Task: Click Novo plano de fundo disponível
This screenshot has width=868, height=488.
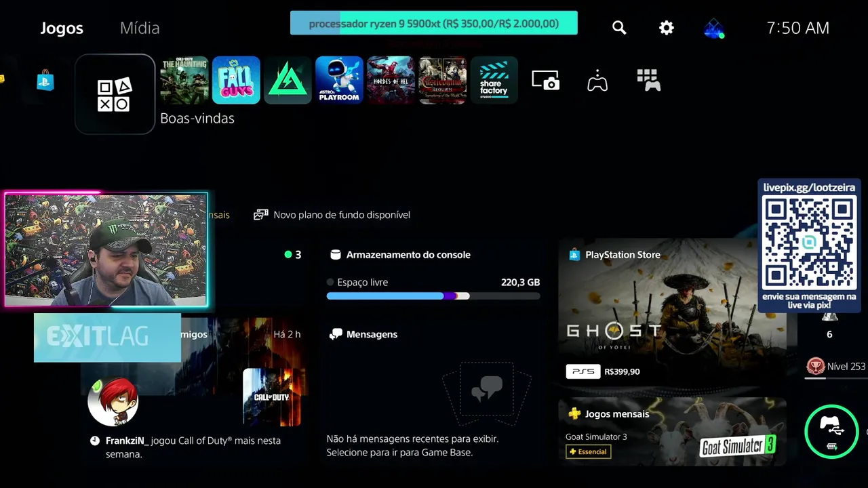Action: pyautogui.click(x=332, y=215)
